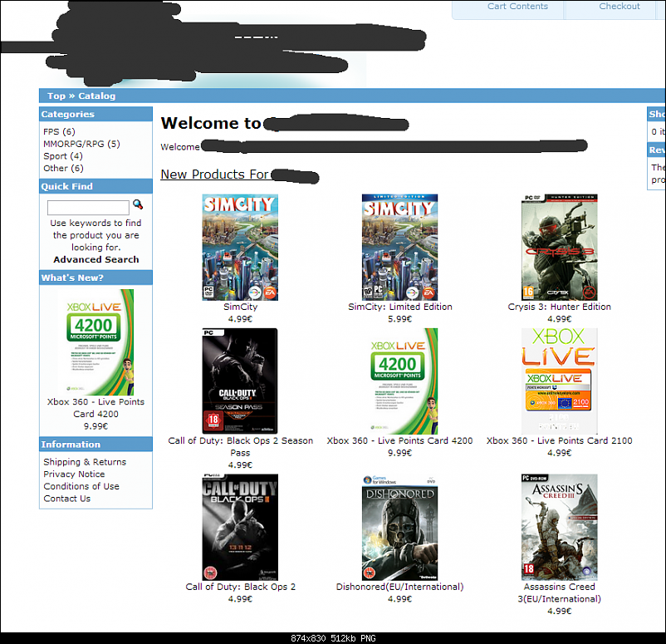Click the SimCity Limited Edition cover image
Image resolution: width=666 pixels, height=644 pixels.
coord(399,248)
